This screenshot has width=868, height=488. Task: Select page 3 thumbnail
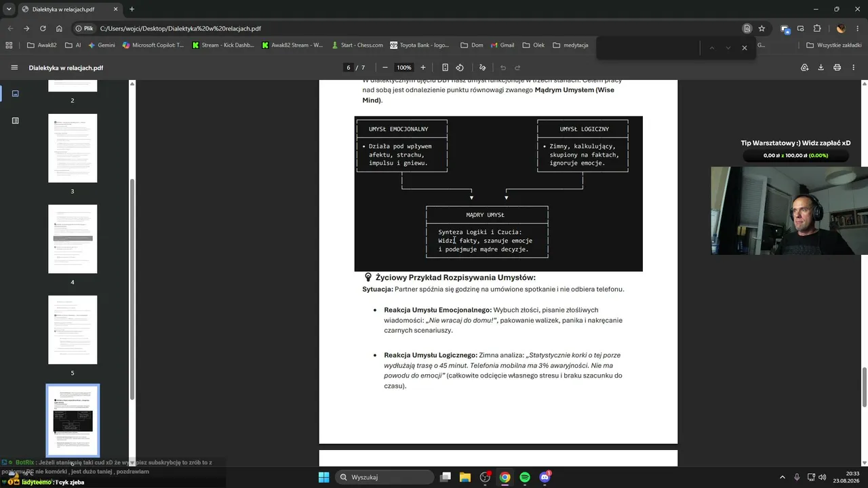(x=73, y=148)
